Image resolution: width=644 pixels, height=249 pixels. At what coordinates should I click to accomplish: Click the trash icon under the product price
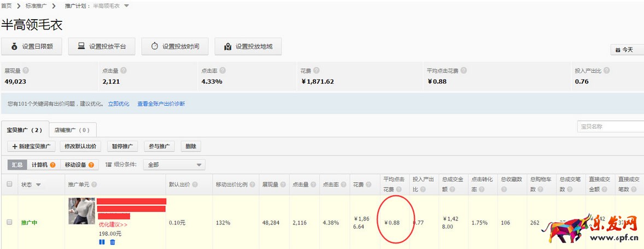[113, 242]
